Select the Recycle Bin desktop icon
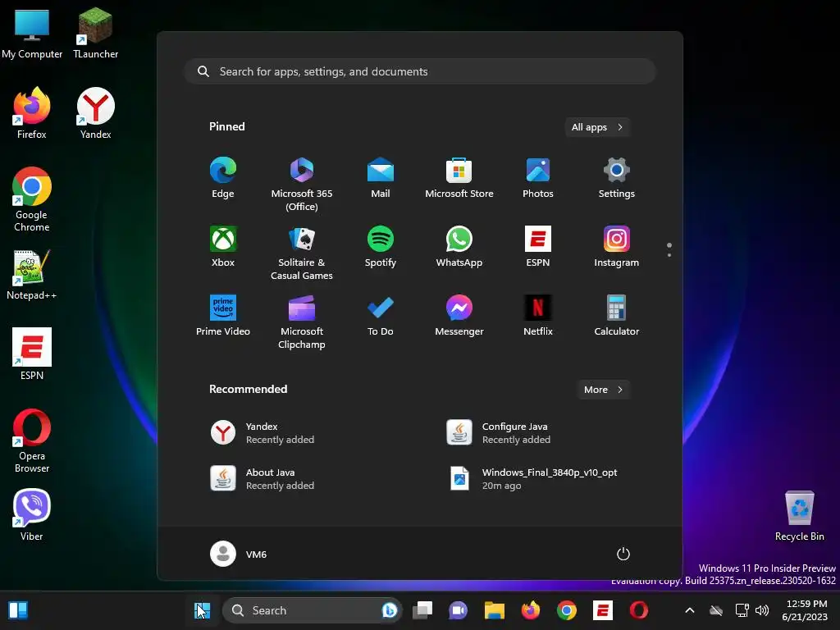 (x=799, y=515)
